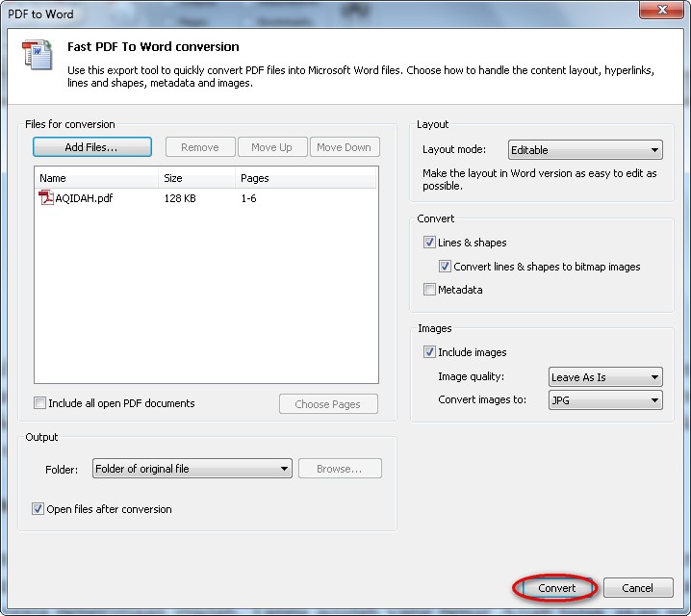Click the 128 KB size value
The image size is (691, 616).
pyautogui.click(x=180, y=198)
